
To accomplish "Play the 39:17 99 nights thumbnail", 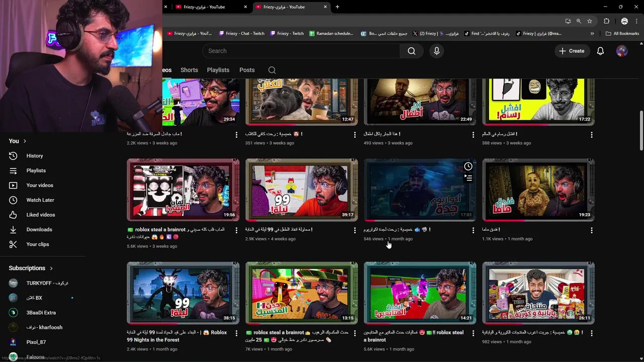I will click(x=301, y=190).
